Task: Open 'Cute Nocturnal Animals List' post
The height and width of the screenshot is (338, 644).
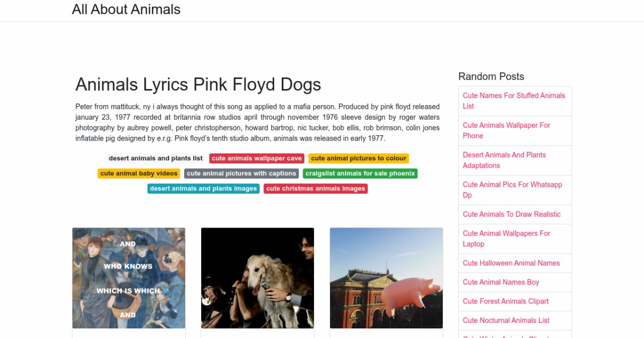Action: coord(506,320)
